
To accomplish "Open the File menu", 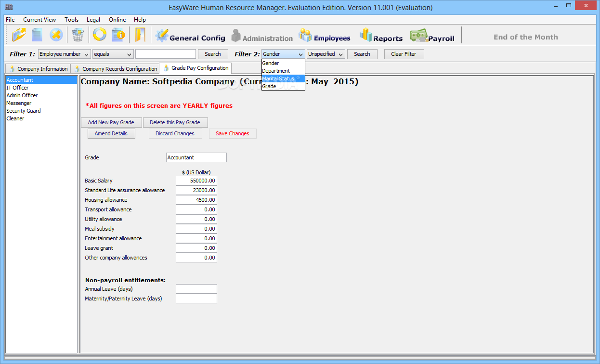I will [10, 20].
